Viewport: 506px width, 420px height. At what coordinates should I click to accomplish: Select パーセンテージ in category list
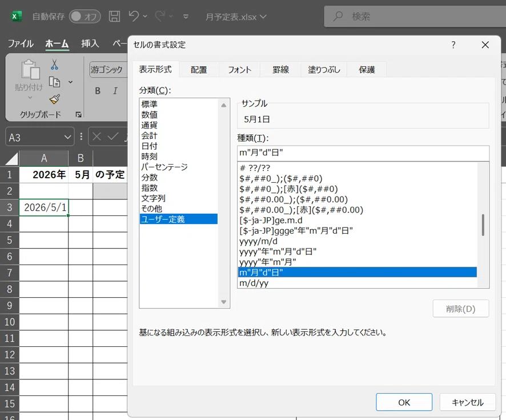tap(179, 167)
